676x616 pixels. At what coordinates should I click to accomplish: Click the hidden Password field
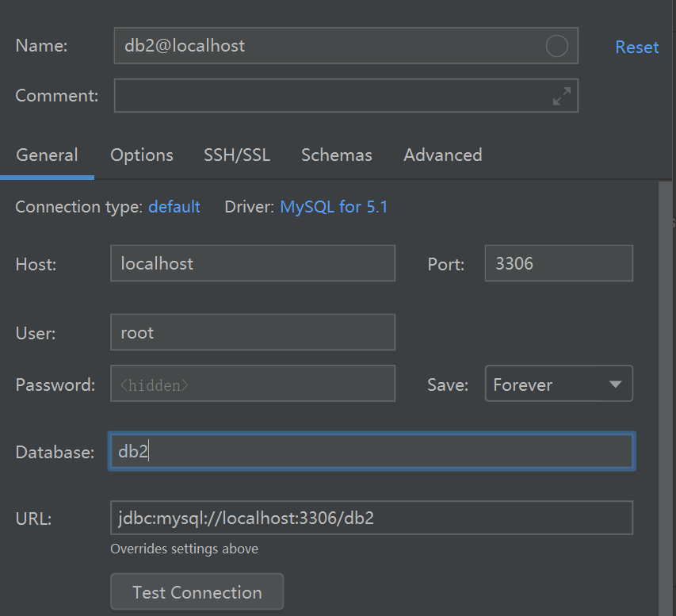(x=252, y=384)
